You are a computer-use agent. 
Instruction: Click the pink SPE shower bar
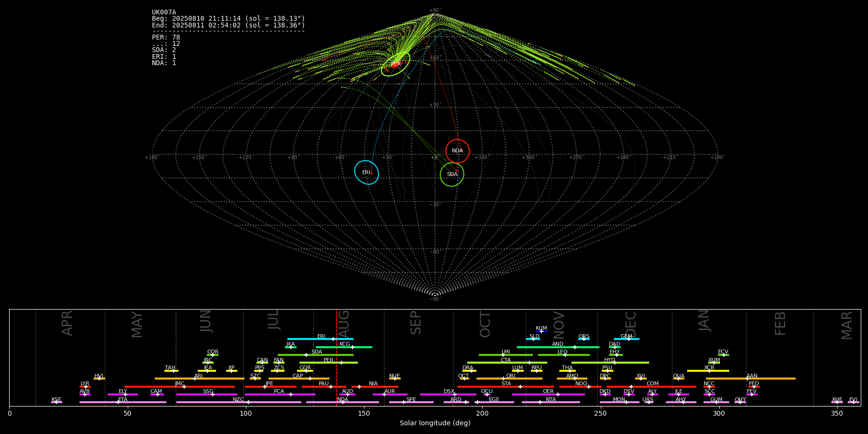tap(411, 402)
